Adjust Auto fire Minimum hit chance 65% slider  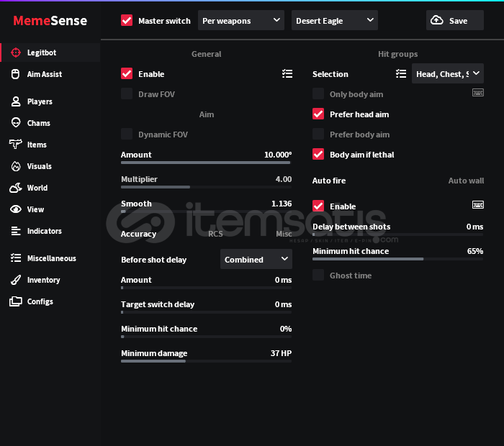pyautogui.click(x=397, y=259)
